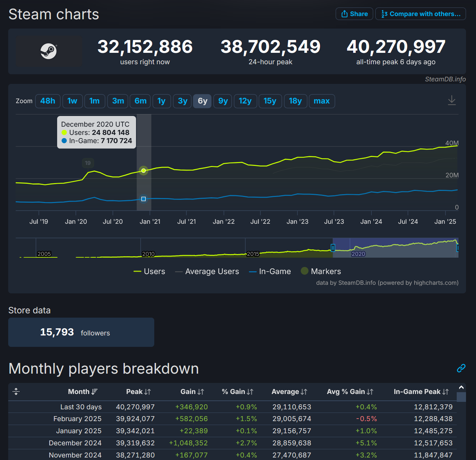Download the chart using the export icon
The width and height of the screenshot is (476, 460).
point(452,100)
